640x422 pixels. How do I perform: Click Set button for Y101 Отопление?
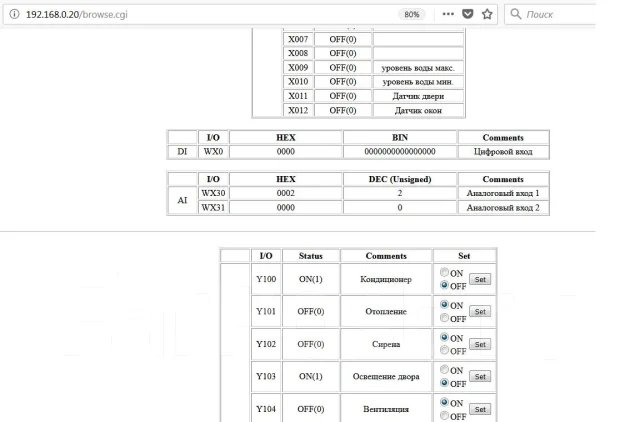(x=480, y=311)
